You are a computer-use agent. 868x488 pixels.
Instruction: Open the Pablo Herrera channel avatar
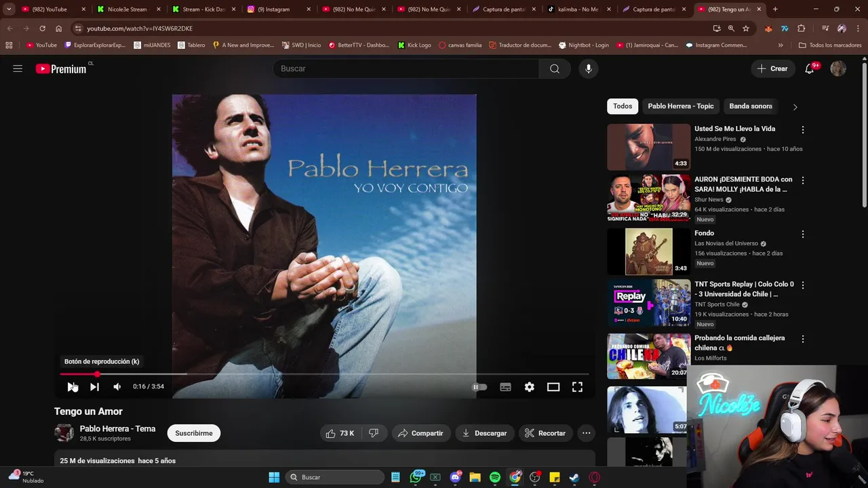[64, 433]
